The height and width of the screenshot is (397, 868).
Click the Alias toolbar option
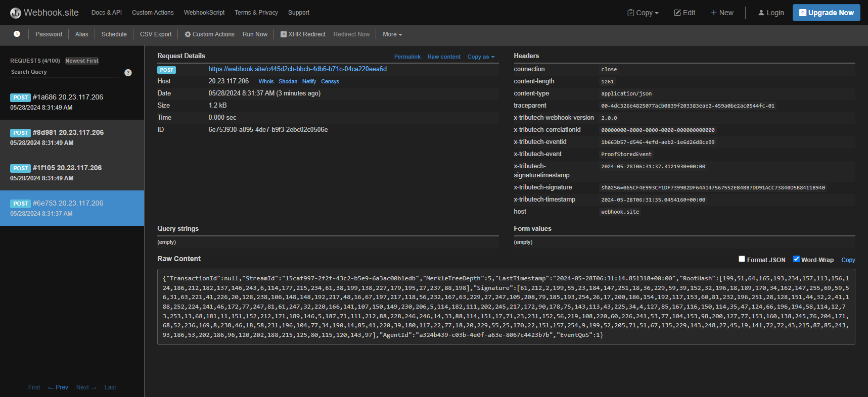(x=82, y=34)
